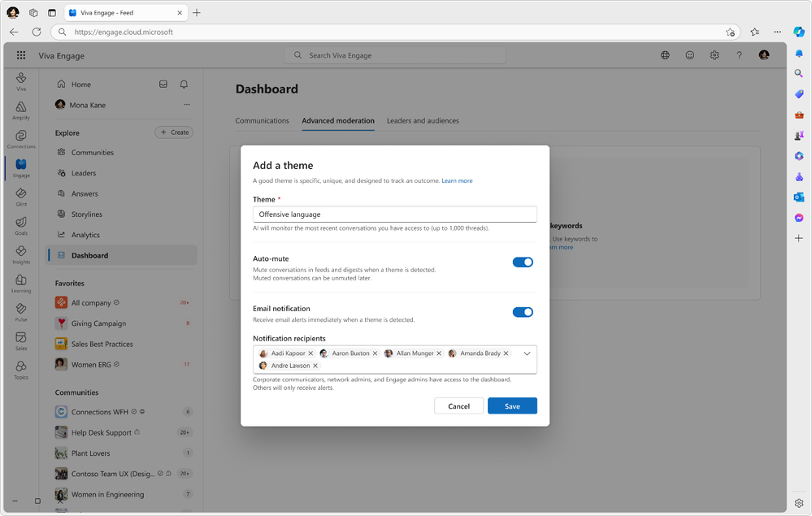The image size is (812, 516).
Task: Click the globe icon in Viva Engage header
Action: coord(665,55)
